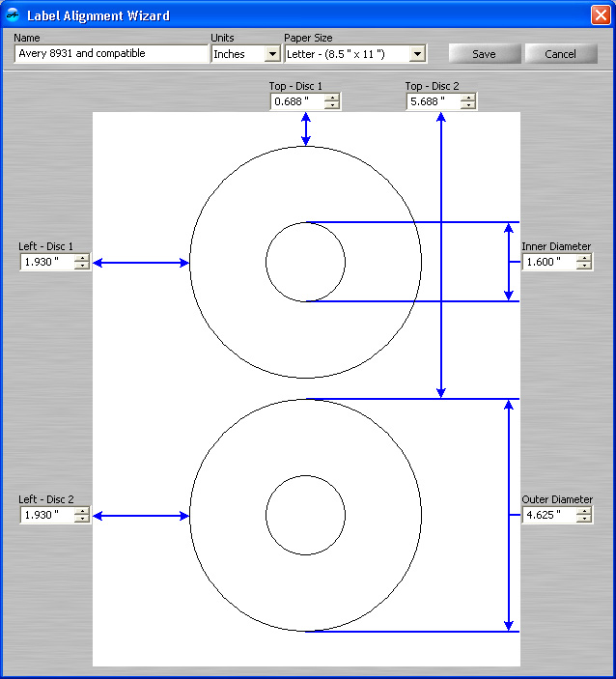Decrease Left - Disc 1 with down arrow
The image size is (616, 679).
coord(82,266)
